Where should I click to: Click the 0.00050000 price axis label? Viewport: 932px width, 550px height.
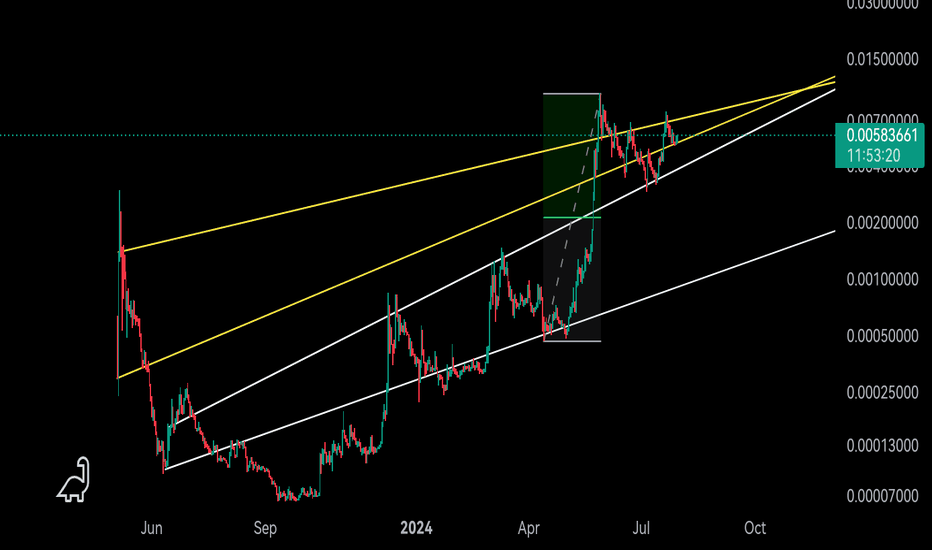(x=882, y=336)
